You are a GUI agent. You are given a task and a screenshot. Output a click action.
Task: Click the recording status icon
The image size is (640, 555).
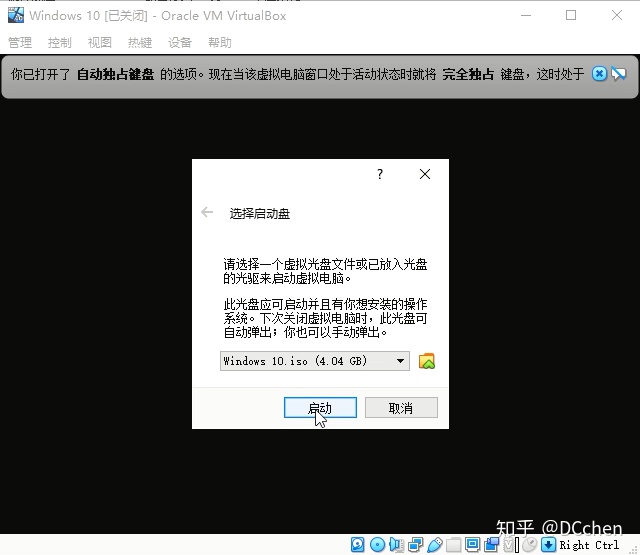coord(492,544)
